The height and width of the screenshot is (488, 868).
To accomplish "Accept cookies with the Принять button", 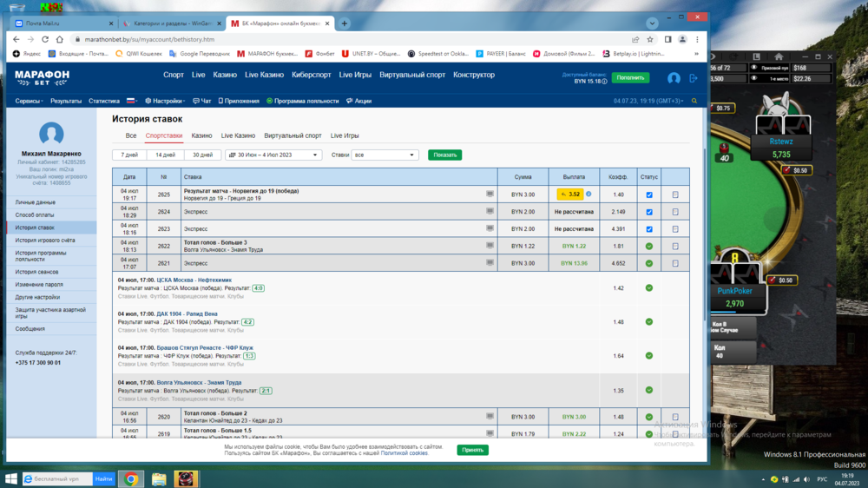I will (x=472, y=450).
